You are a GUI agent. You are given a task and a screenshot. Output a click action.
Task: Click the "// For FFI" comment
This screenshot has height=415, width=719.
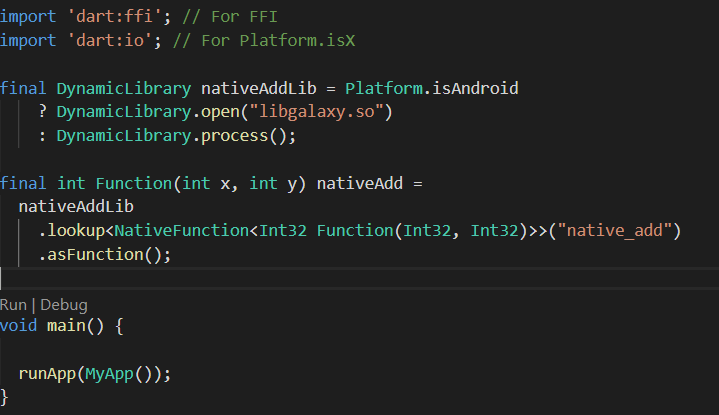230,17
